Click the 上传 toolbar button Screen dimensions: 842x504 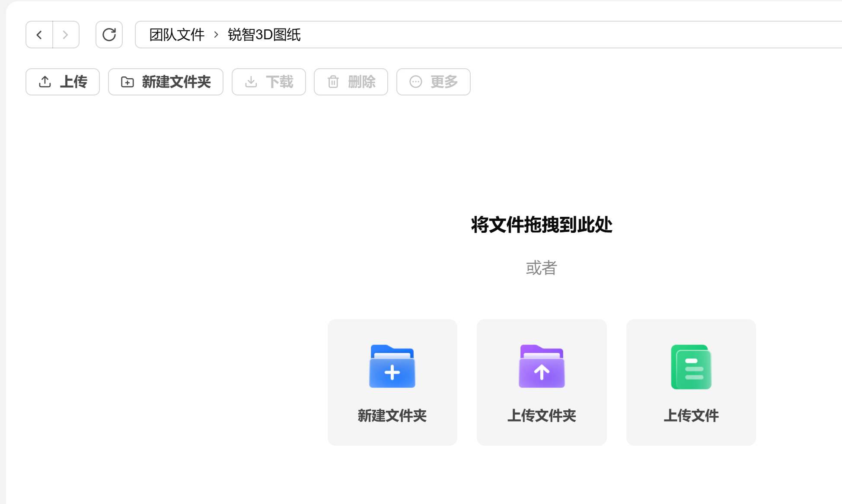(x=63, y=82)
